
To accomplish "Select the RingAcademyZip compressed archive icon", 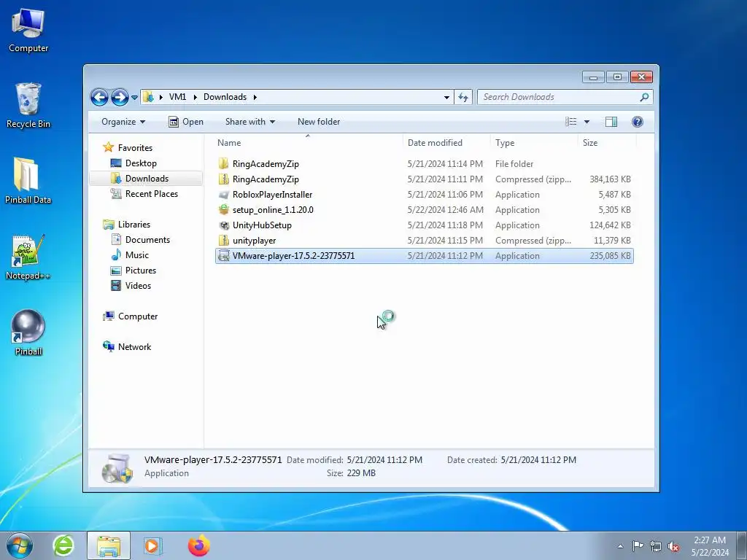I will point(223,179).
